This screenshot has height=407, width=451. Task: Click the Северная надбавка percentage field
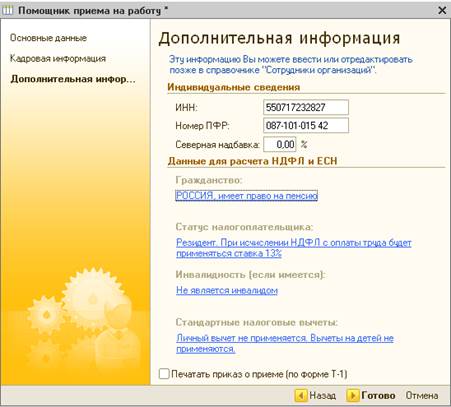[280, 144]
